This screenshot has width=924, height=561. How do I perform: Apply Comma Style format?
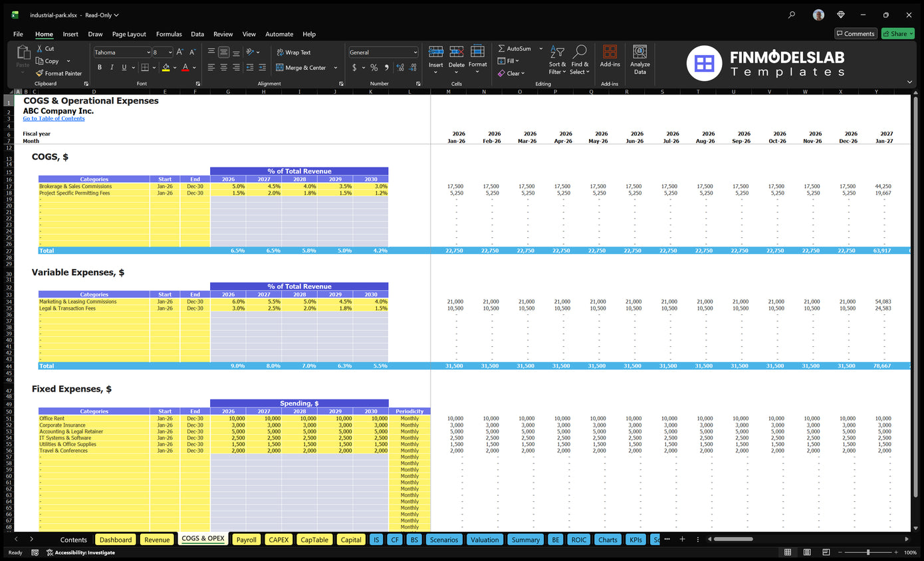click(x=386, y=67)
